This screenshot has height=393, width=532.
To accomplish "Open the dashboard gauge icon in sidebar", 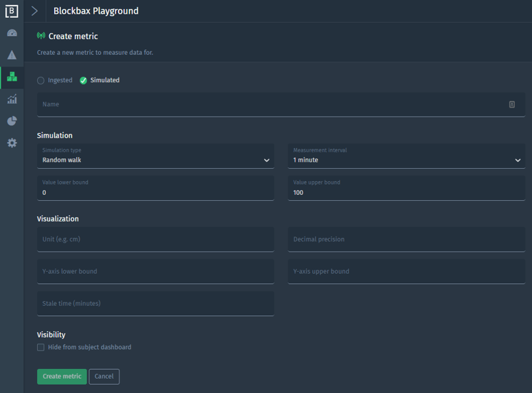I will pyautogui.click(x=12, y=33).
